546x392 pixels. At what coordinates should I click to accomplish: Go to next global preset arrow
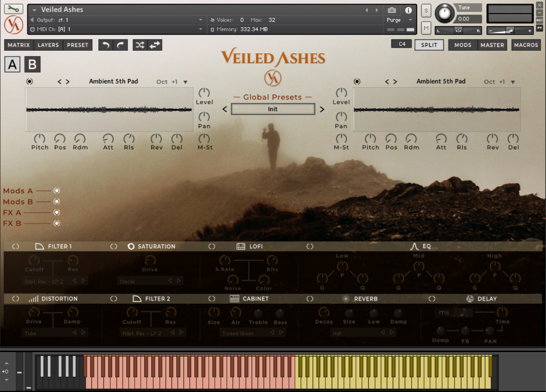(322, 109)
